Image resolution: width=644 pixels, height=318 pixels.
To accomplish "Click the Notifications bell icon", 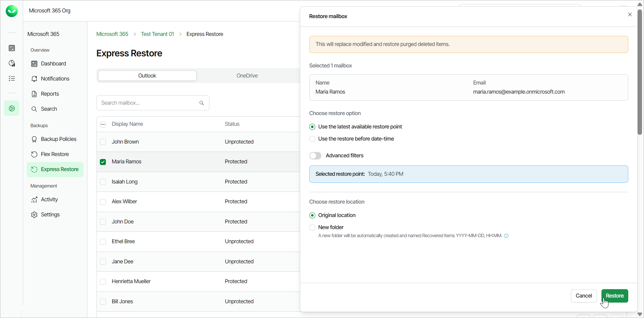I will [34, 79].
